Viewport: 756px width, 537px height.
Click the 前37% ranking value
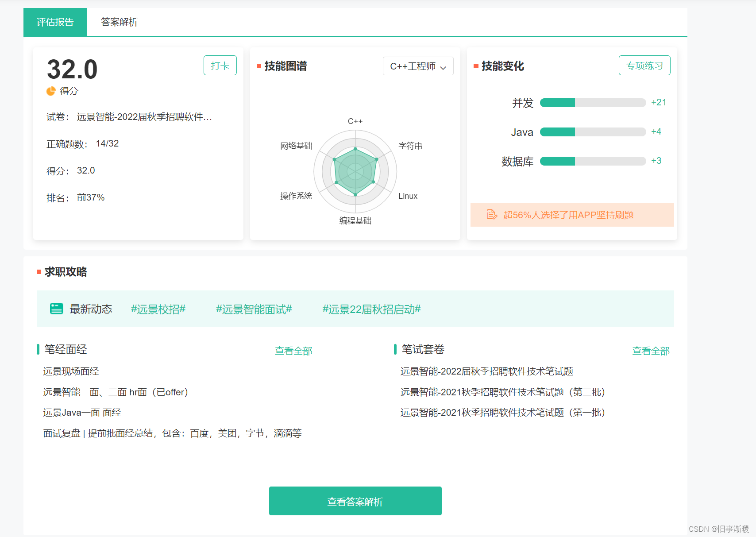coord(91,197)
